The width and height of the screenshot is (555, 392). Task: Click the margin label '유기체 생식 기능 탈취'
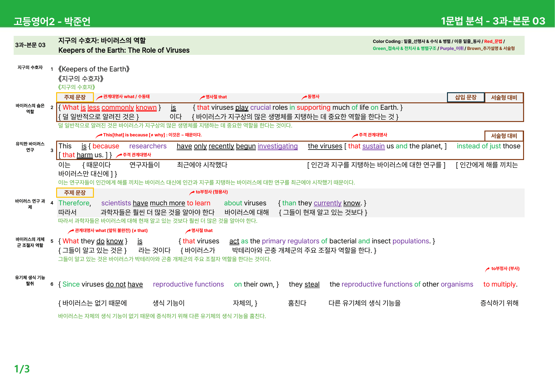30,280
